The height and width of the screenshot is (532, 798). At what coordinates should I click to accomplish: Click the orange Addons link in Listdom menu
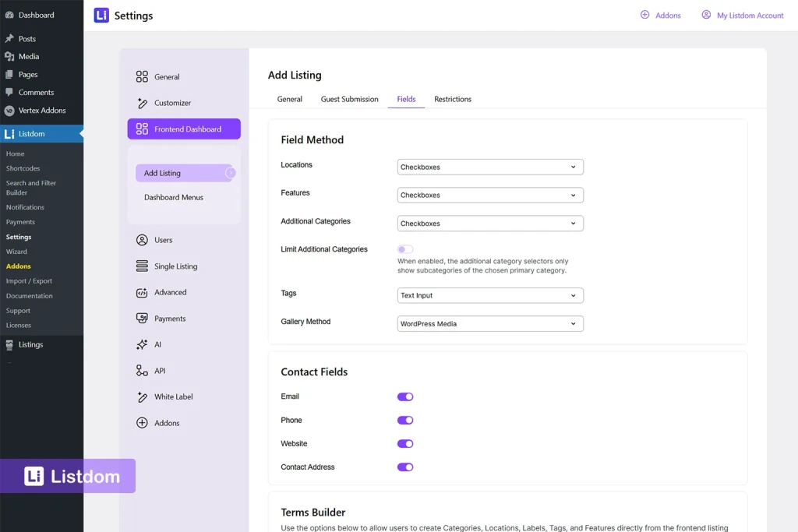coord(19,266)
